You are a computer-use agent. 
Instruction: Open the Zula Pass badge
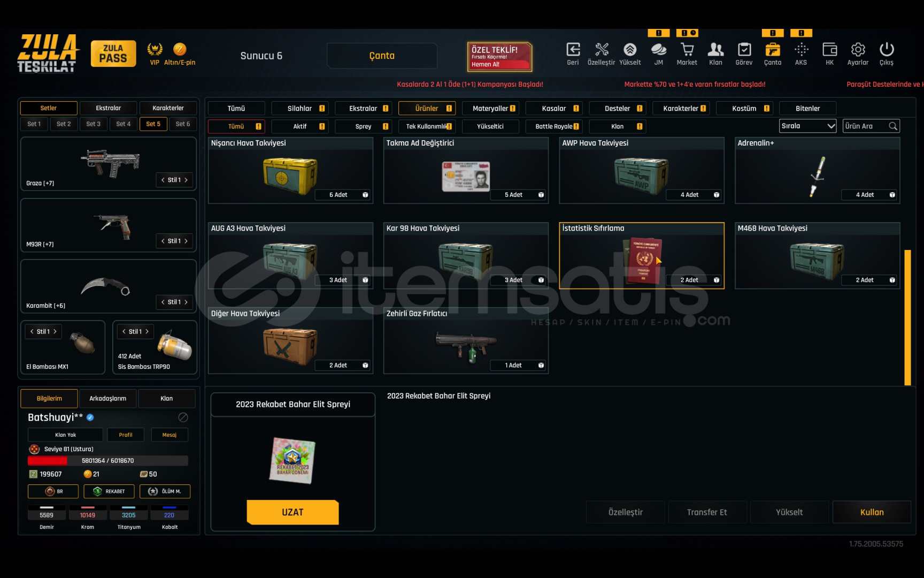pos(113,54)
